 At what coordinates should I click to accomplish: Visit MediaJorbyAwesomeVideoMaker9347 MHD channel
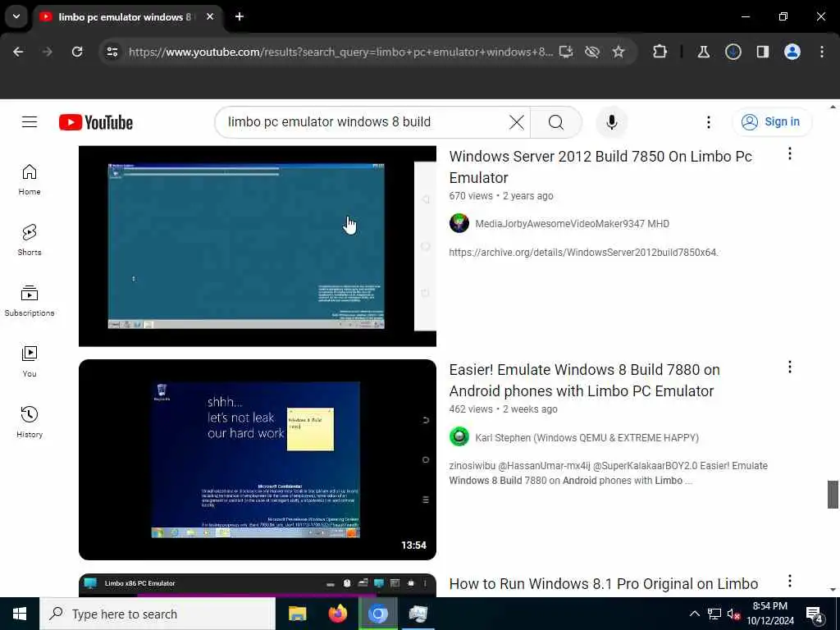(572, 224)
